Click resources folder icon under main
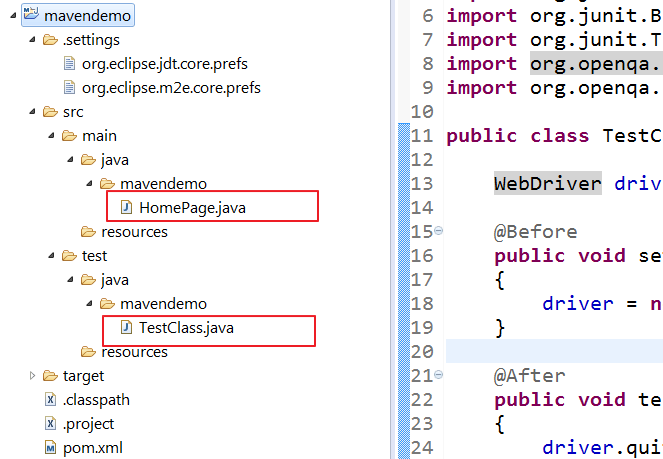 88,232
